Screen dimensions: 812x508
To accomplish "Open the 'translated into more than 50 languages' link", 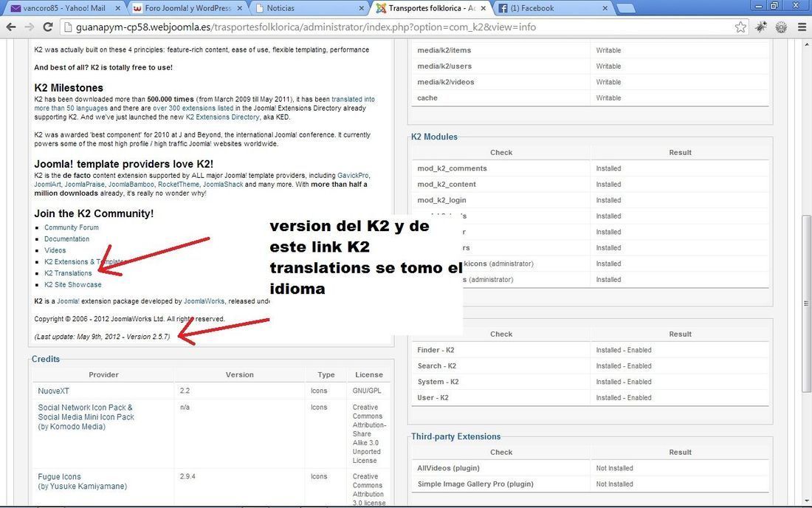I will point(204,103).
